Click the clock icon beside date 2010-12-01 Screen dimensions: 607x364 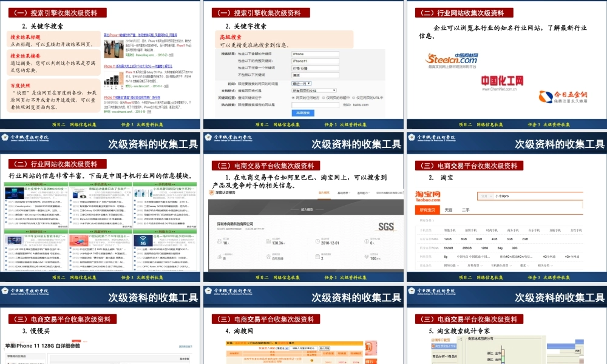coord(317,241)
